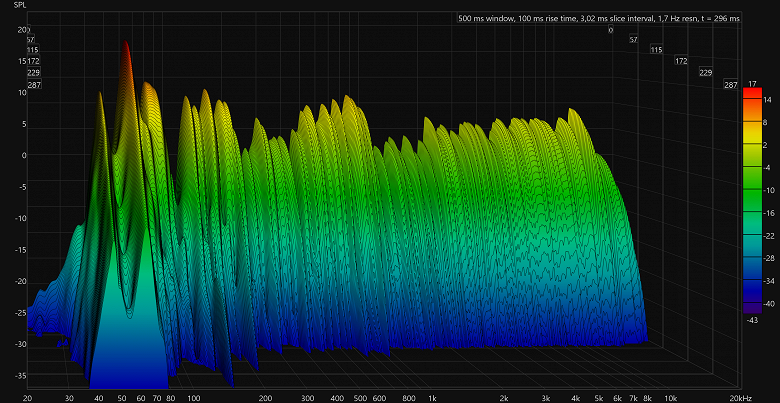This screenshot has width=780, height=403.
Task: Click the 500 Hz frequency axis label
Action: click(360, 398)
